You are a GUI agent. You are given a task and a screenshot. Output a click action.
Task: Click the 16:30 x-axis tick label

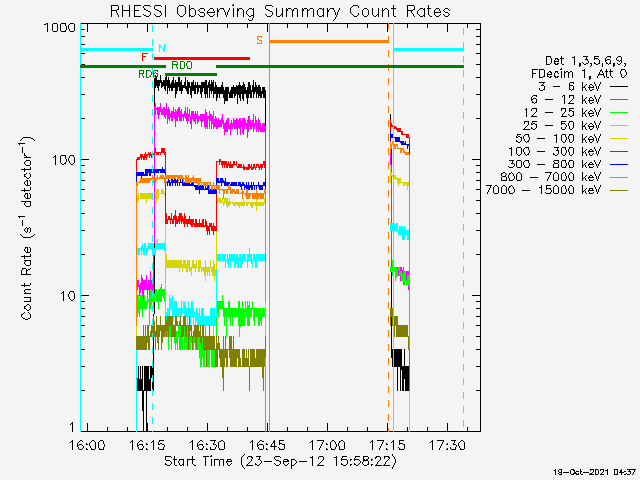point(207,445)
